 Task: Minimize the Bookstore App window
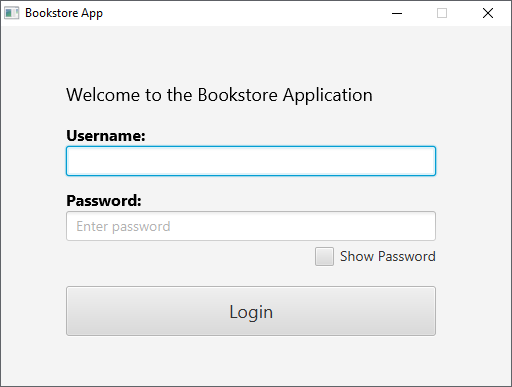(x=397, y=13)
